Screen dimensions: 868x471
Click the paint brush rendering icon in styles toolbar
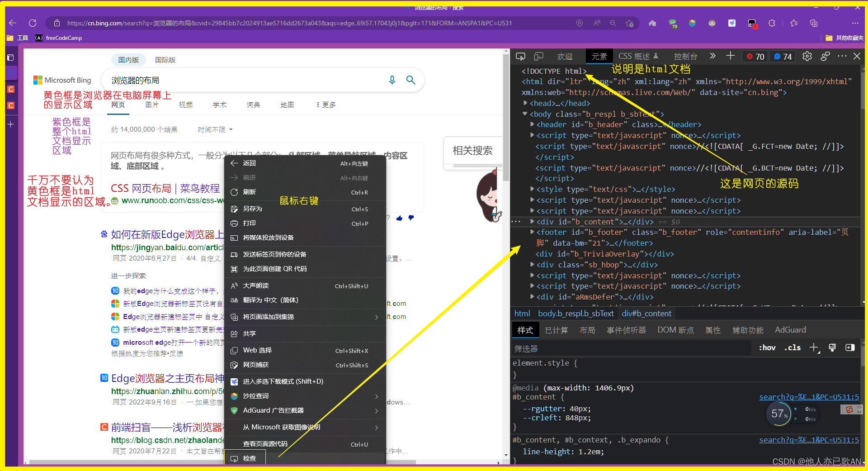pos(832,347)
